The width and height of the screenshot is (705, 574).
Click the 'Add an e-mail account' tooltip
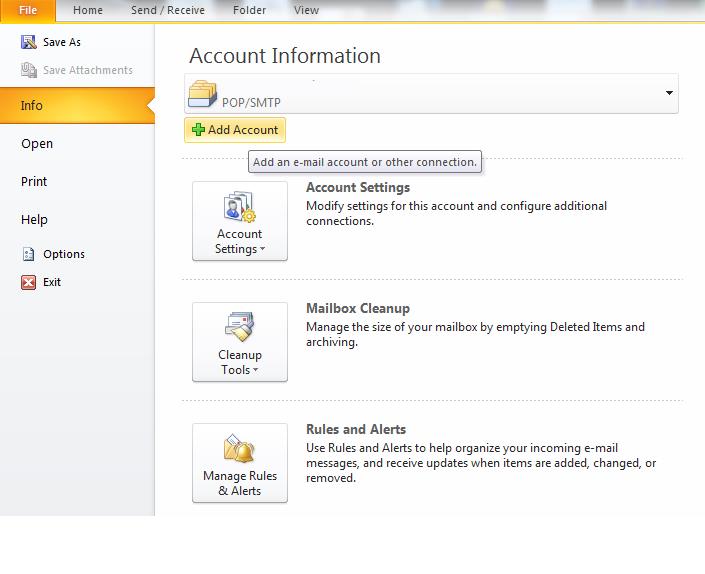click(365, 162)
